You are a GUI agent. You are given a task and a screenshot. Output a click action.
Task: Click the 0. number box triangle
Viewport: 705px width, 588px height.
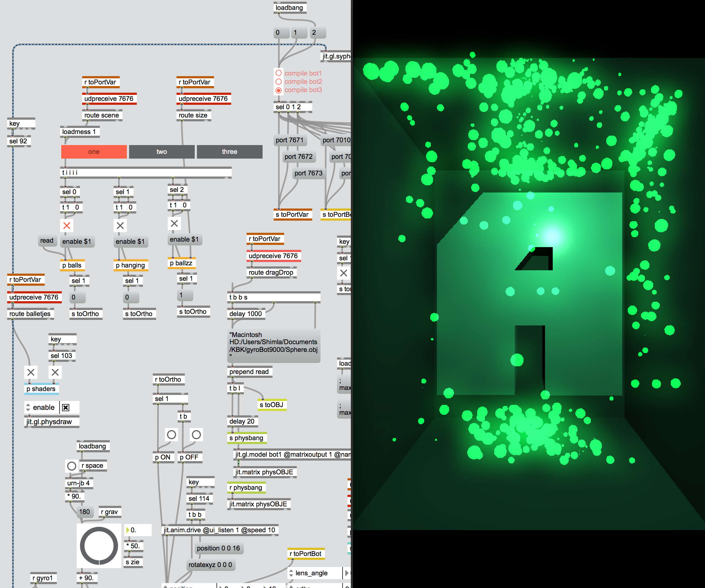pos(128,530)
